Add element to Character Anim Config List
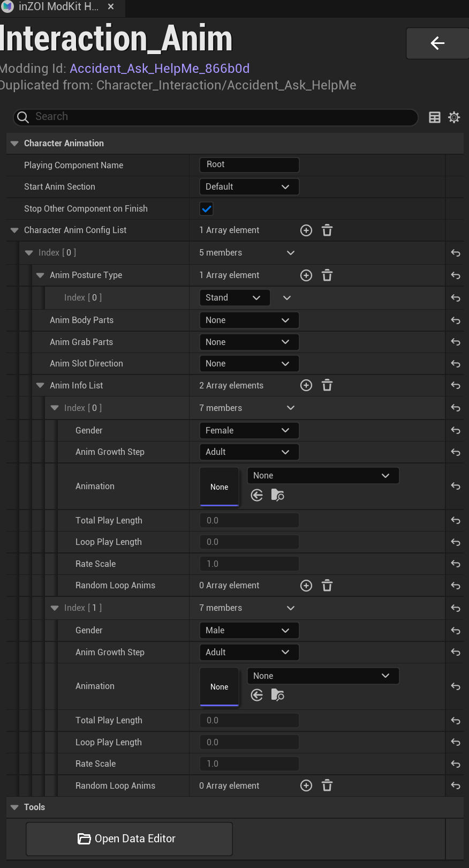 click(x=306, y=230)
